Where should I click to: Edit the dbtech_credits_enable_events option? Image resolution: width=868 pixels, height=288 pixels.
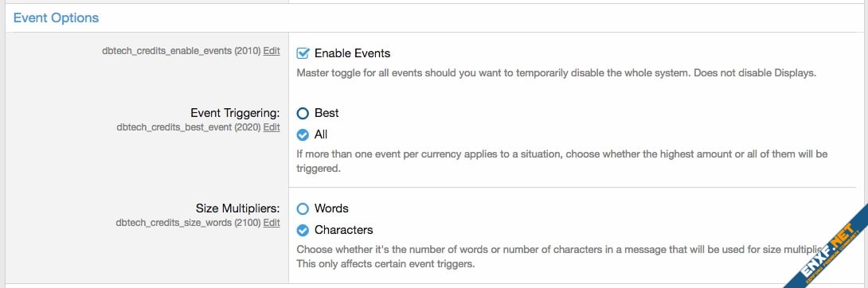(x=272, y=51)
